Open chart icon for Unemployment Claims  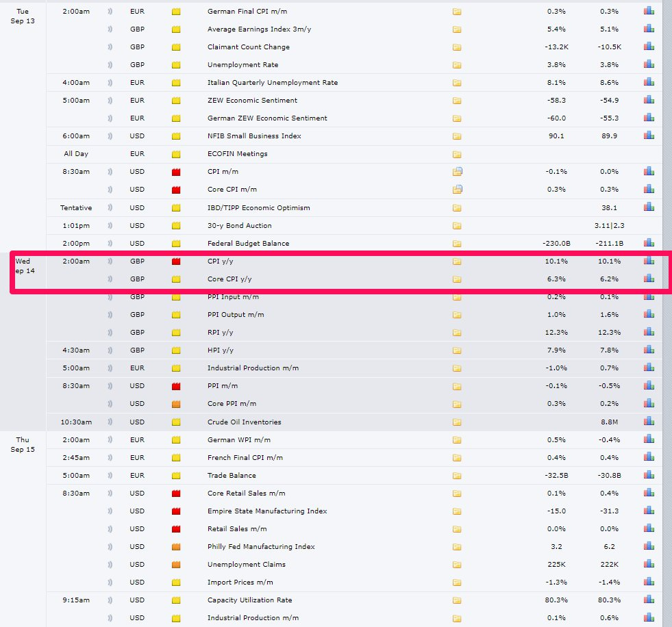coord(649,564)
